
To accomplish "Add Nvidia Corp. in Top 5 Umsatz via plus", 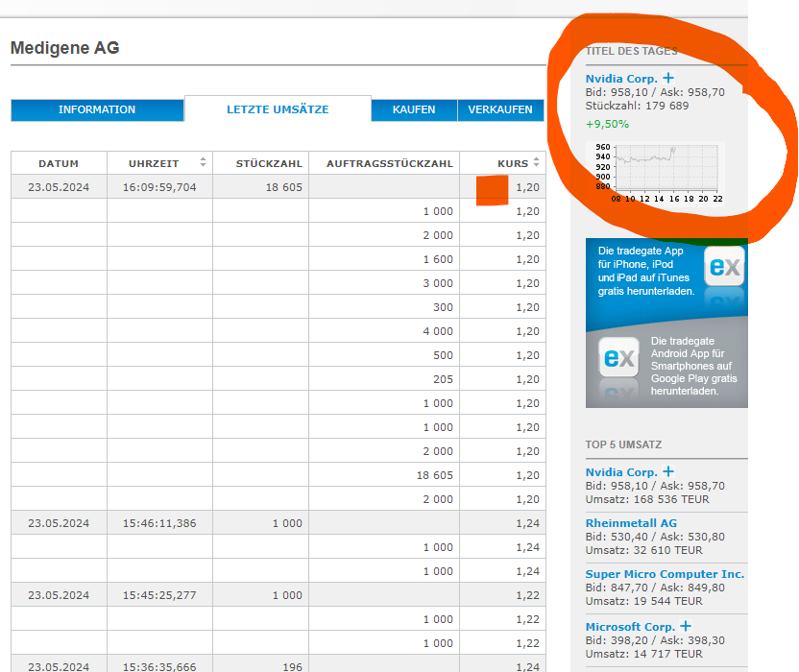I will [668, 471].
